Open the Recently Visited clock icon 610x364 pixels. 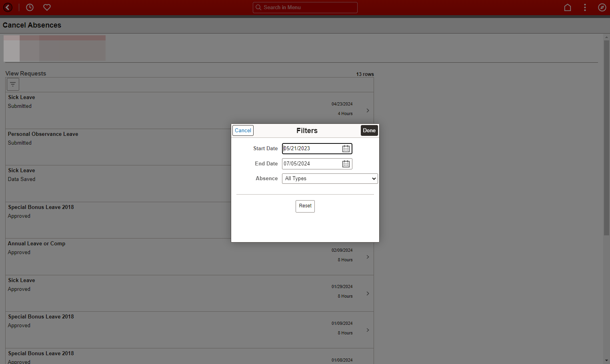coord(30,7)
